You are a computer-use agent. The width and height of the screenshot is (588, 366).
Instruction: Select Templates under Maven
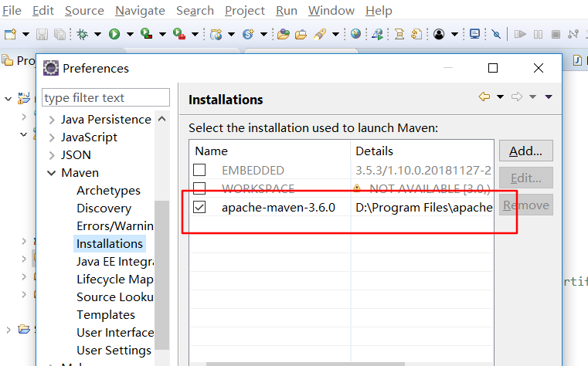pyautogui.click(x=106, y=315)
